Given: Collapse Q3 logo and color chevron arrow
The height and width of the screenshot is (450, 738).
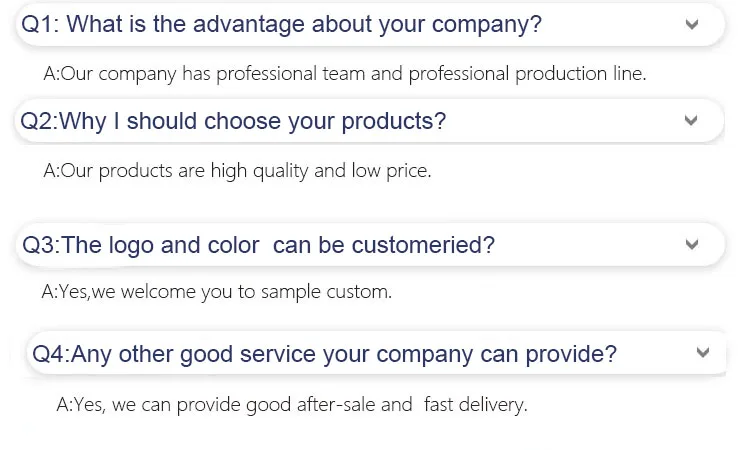Looking at the screenshot, I should (x=691, y=244).
